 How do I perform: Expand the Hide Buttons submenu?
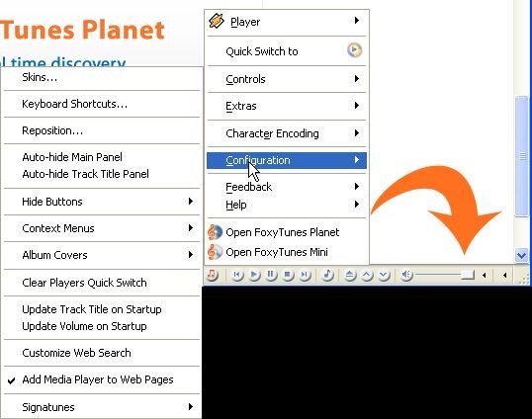pos(102,202)
